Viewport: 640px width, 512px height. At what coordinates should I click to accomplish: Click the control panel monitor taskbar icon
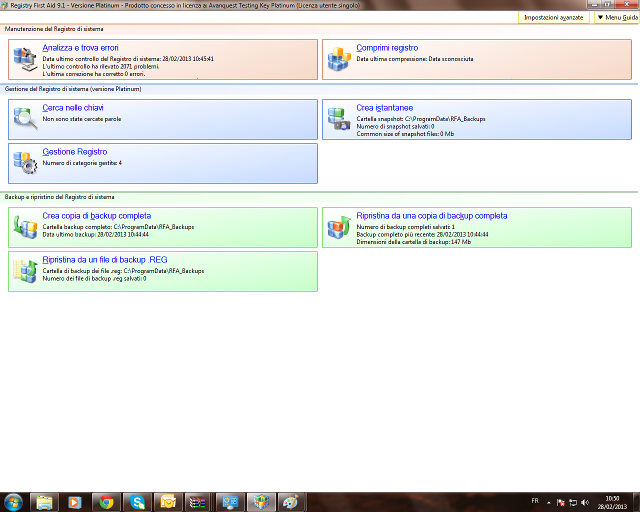(230, 502)
